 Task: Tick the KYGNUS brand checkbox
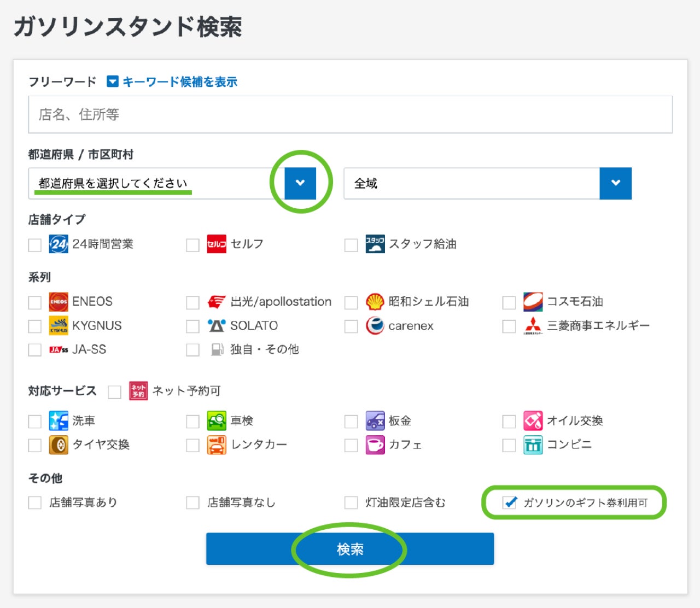(x=35, y=326)
